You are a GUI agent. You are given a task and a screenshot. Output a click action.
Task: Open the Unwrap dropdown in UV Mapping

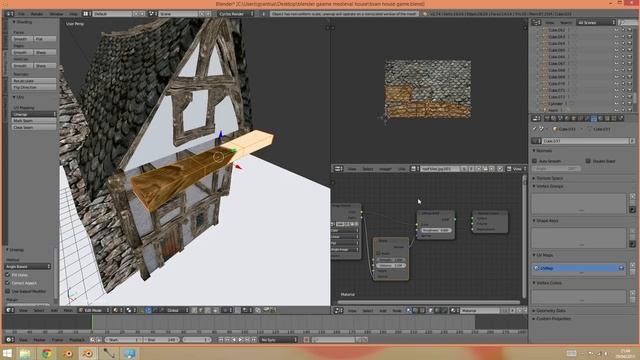34,114
